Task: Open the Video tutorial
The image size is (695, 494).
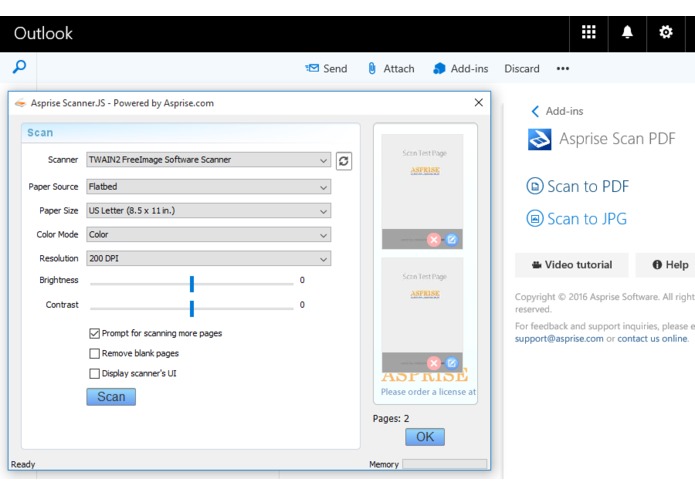Action: [x=572, y=265]
